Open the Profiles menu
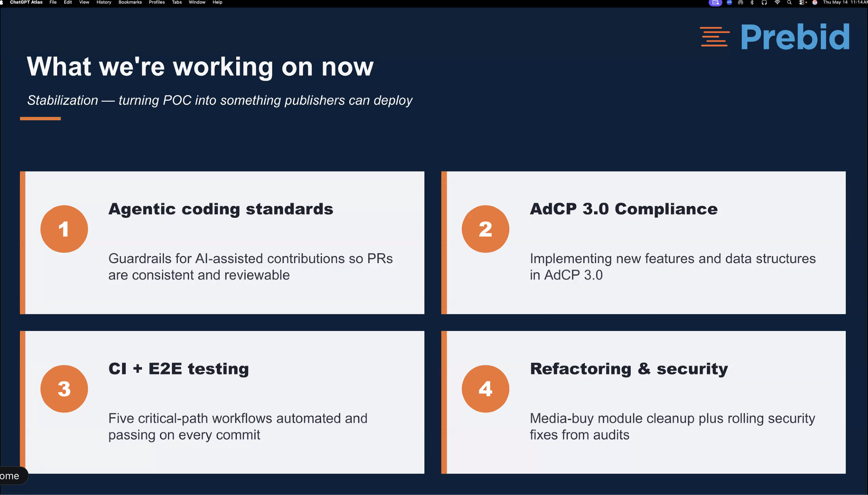Viewport: 868px width, 495px height. coord(157,3)
